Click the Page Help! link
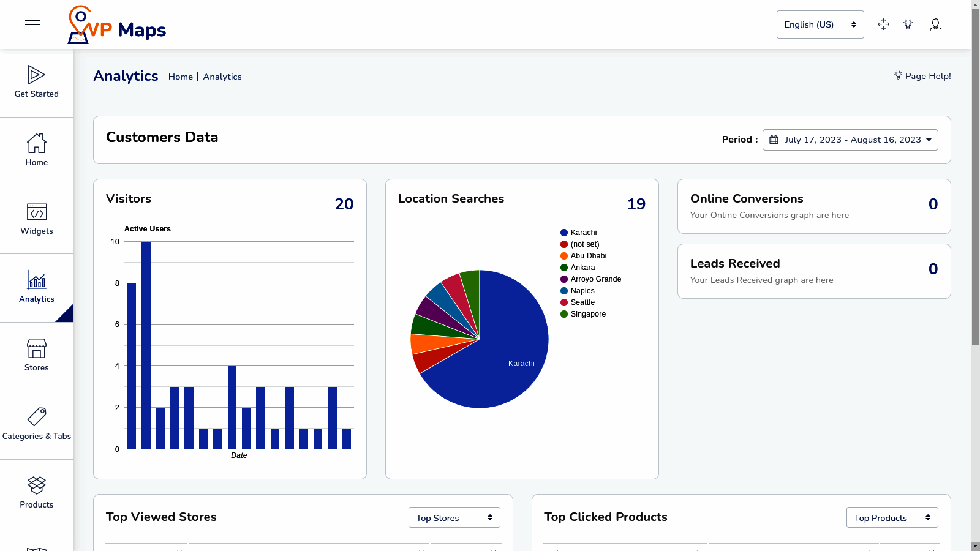 tap(922, 76)
